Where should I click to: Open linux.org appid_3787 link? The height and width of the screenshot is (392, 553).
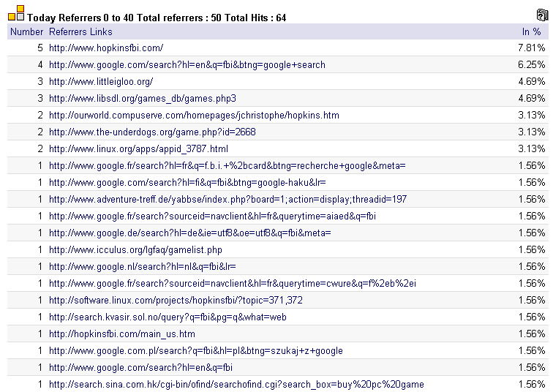click(x=138, y=149)
